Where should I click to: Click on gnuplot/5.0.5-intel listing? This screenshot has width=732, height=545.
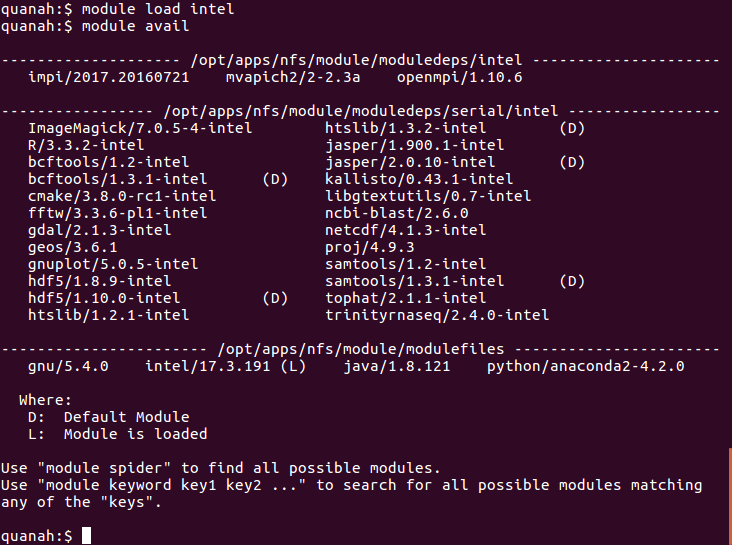(113, 264)
